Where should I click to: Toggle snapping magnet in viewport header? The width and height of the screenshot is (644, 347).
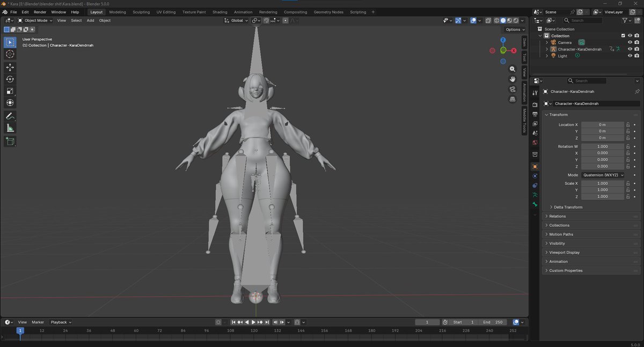[x=266, y=20]
